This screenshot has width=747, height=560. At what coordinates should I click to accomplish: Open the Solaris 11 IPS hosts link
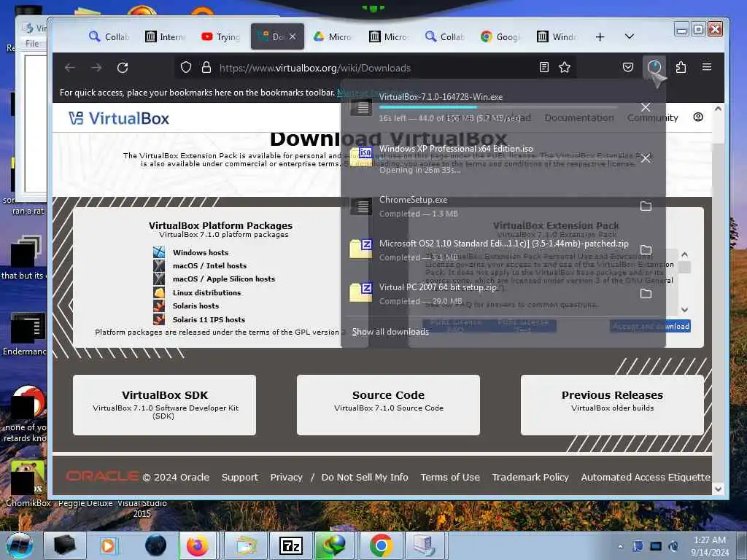(209, 319)
